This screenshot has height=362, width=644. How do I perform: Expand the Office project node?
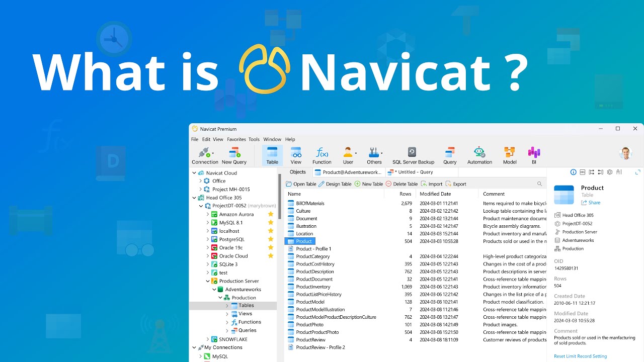tap(201, 181)
